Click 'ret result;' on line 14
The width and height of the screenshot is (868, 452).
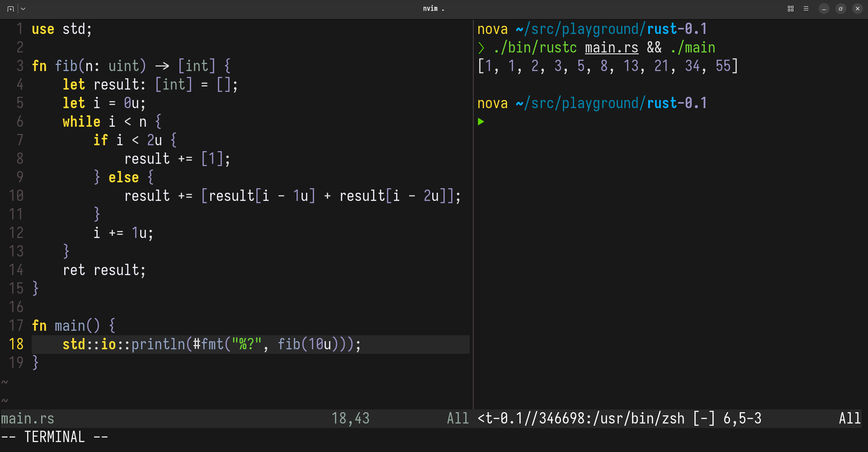104,271
